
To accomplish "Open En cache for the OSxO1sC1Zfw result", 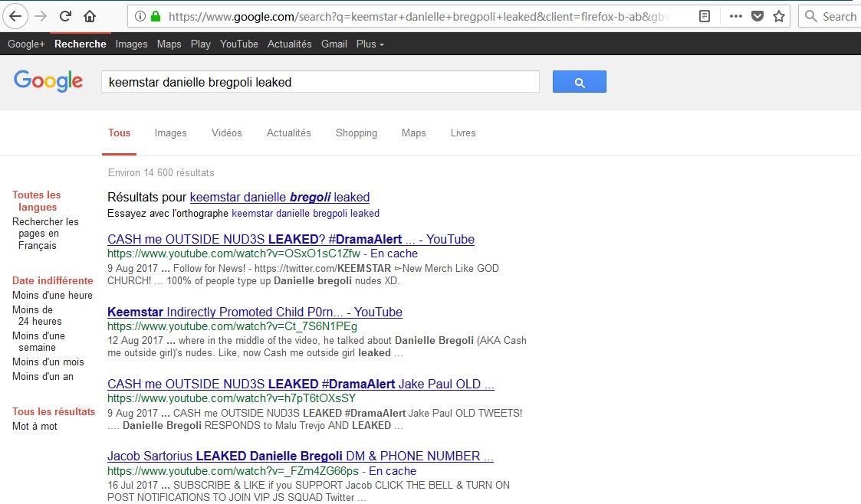I will click(x=394, y=254).
